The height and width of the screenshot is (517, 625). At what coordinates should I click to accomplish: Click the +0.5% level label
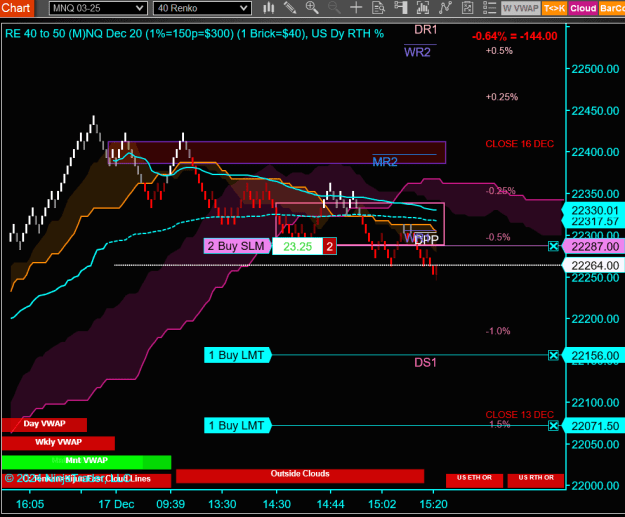click(x=499, y=50)
